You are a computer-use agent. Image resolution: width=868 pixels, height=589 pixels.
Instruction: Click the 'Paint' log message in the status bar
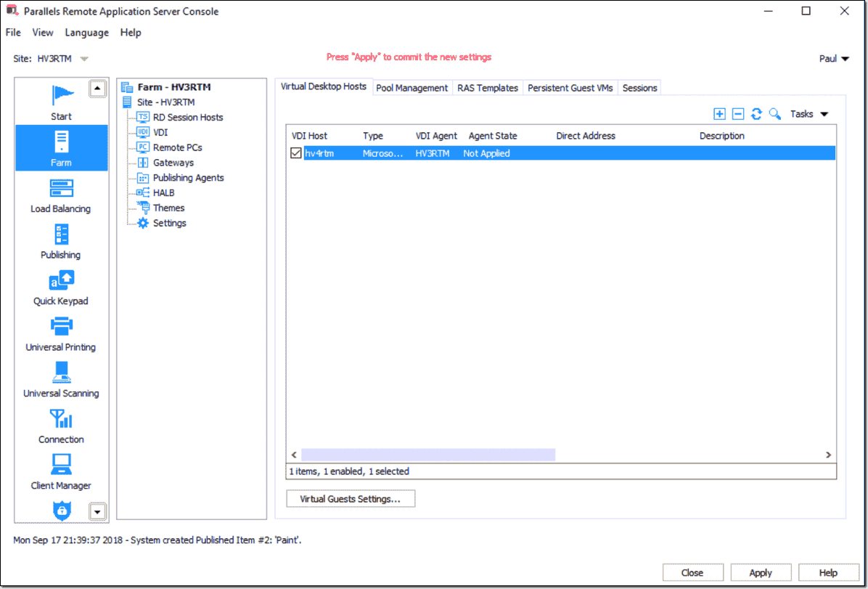[157, 540]
